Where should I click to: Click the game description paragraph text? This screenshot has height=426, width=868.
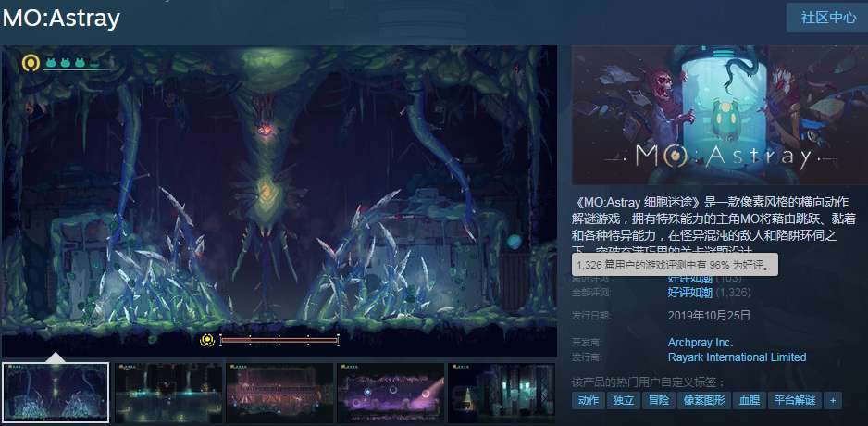[x=713, y=225]
